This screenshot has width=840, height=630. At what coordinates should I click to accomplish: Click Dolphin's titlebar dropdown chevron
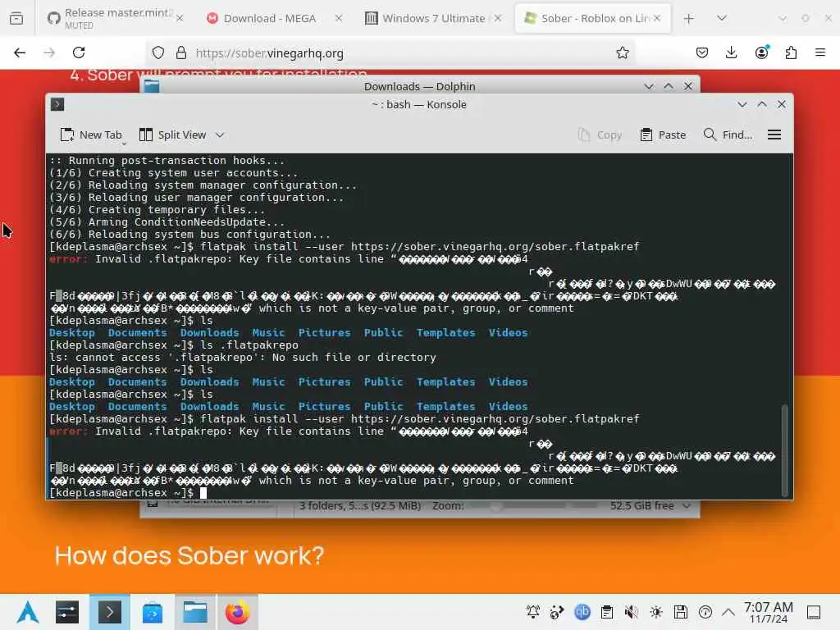click(x=649, y=86)
